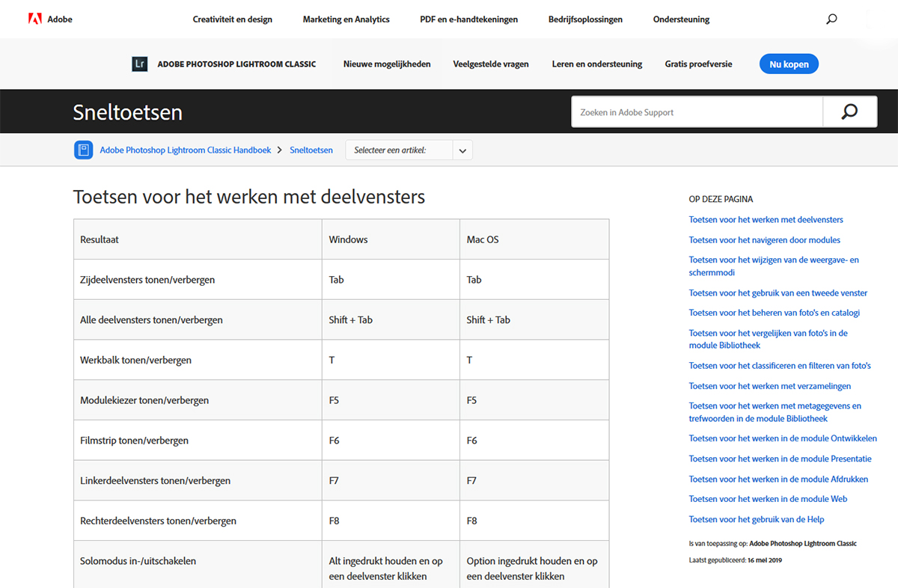
Task: Jump to 'gebruik van een tweede venster' link
Action: (x=778, y=293)
